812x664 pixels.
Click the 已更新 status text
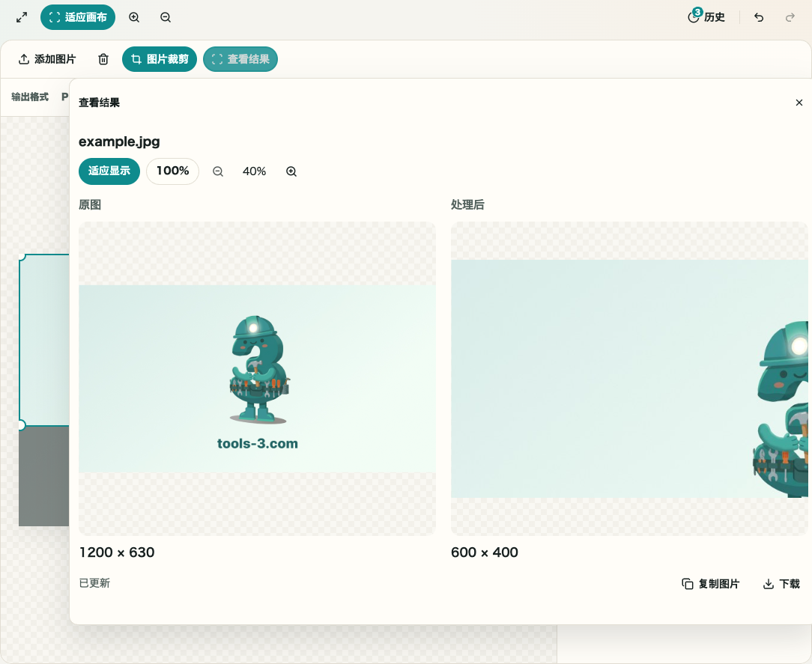point(94,583)
